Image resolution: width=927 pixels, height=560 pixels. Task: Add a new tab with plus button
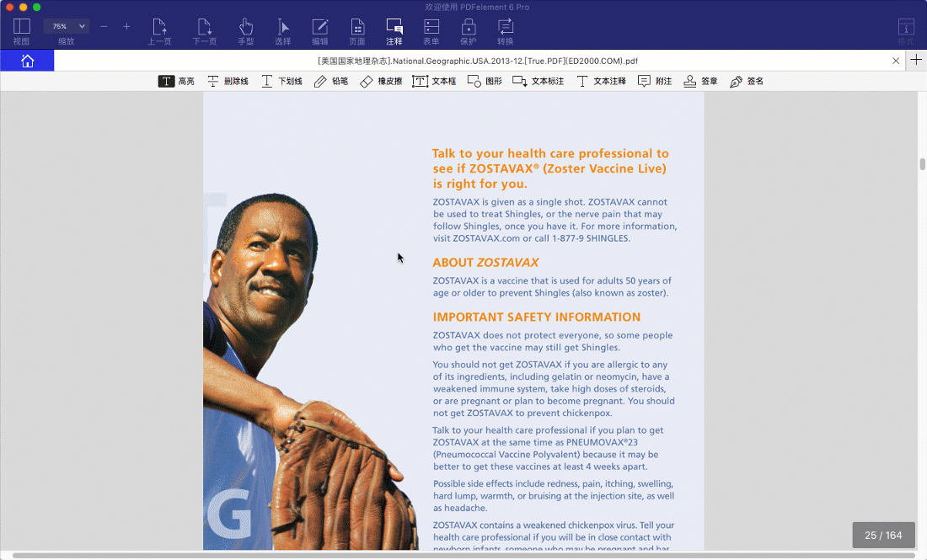tap(916, 60)
